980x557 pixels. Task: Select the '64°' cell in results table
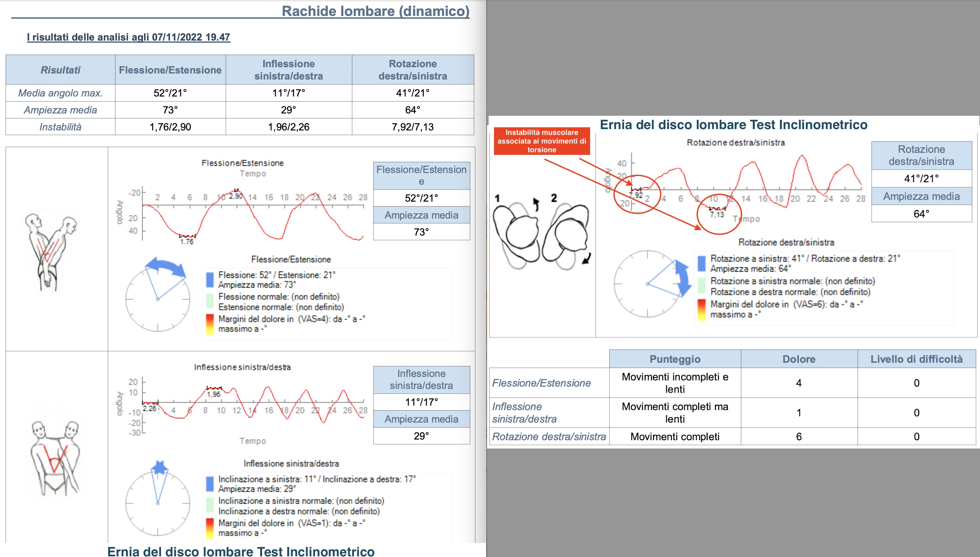pos(413,110)
